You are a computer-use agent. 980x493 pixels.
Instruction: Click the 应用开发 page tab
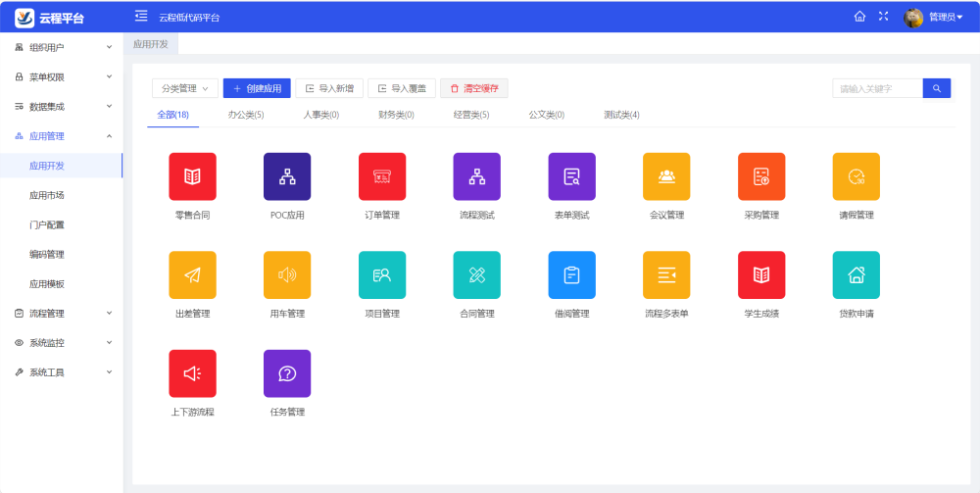click(x=151, y=44)
